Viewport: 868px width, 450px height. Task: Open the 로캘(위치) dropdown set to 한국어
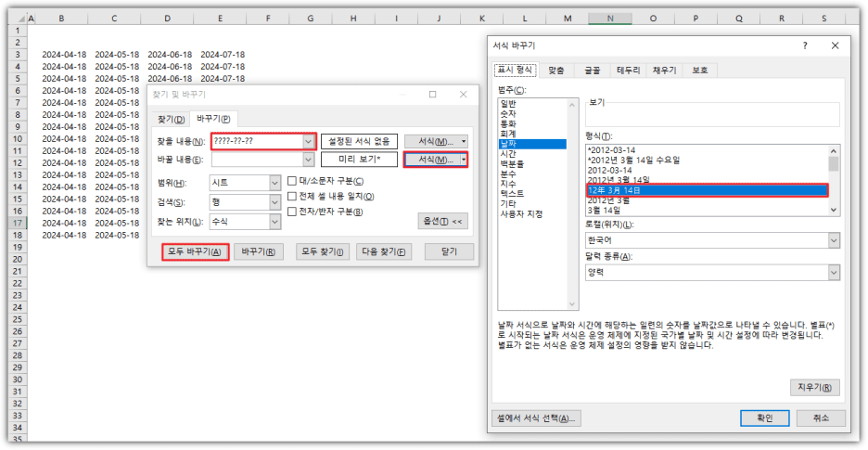click(x=833, y=240)
